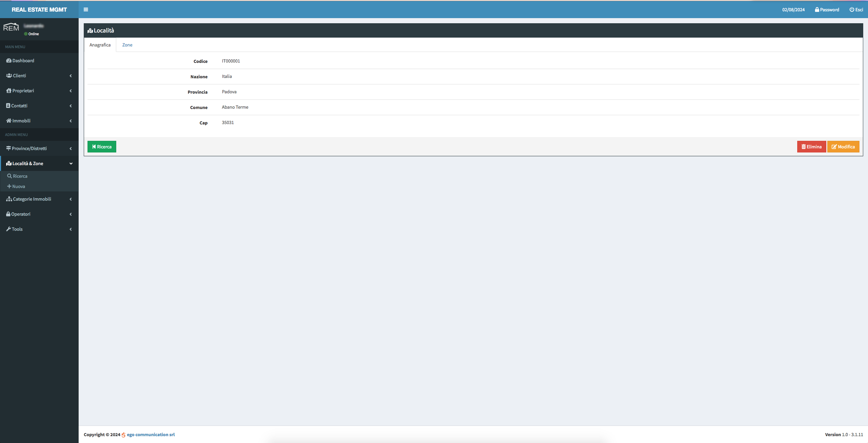
Task: Click the power icon next to Esci
Action: tap(852, 10)
